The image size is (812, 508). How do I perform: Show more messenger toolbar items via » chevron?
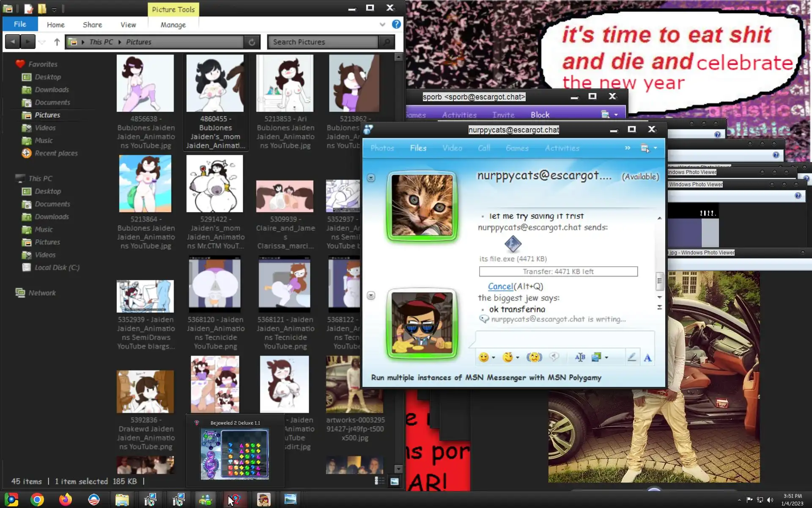click(628, 148)
